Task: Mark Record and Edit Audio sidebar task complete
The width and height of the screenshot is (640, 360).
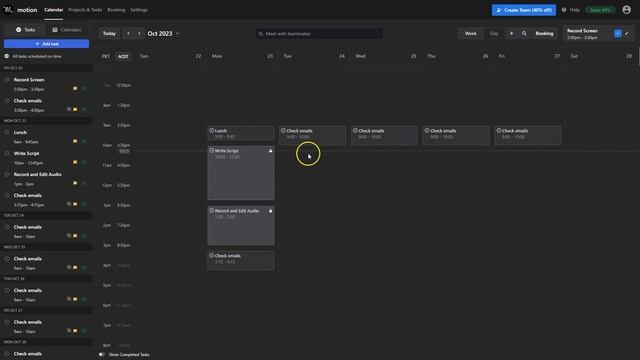Action: [7, 175]
